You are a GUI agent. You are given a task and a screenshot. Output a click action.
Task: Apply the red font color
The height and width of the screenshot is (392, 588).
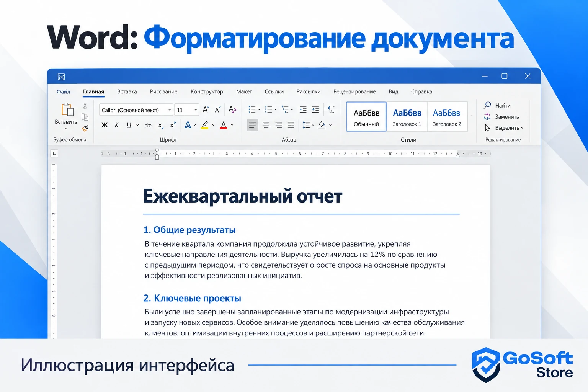point(224,125)
